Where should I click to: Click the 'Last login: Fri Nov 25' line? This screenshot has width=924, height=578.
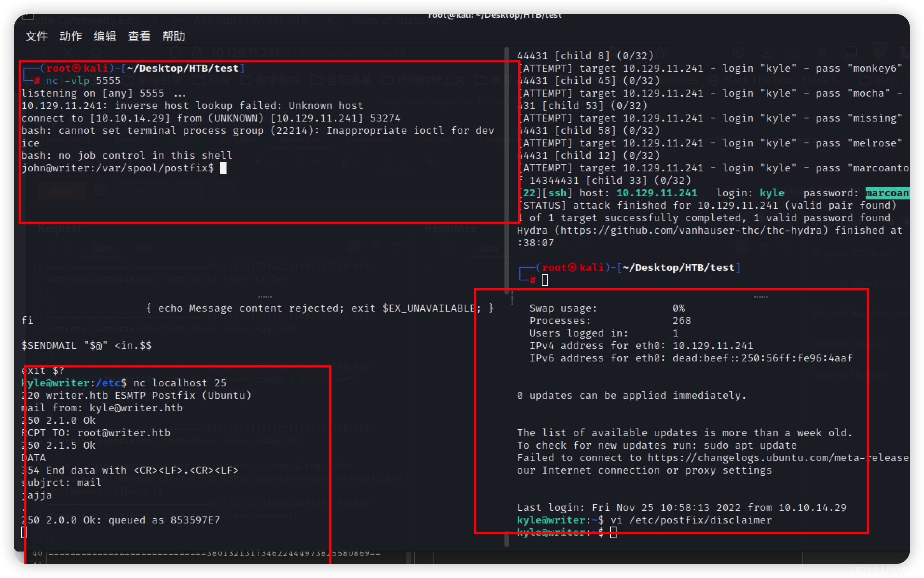(682, 508)
